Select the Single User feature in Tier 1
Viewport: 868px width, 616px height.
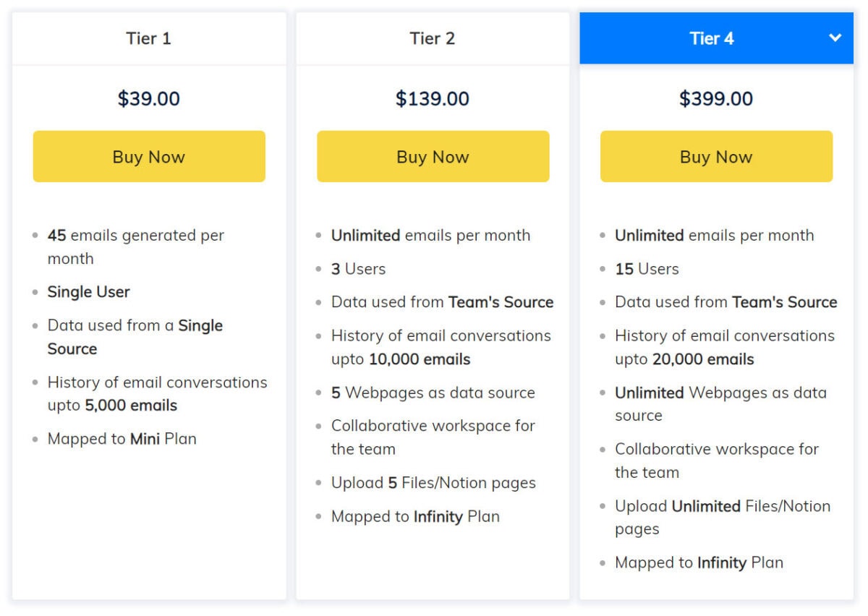[x=88, y=291]
